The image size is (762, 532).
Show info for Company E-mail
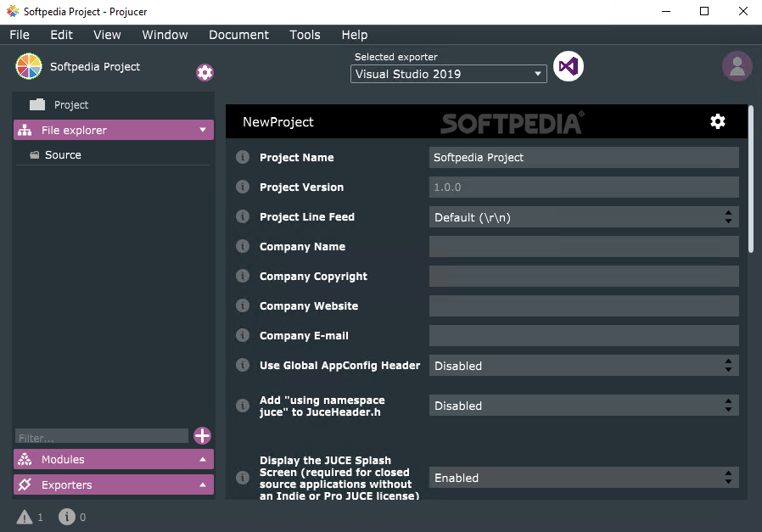pyautogui.click(x=243, y=335)
